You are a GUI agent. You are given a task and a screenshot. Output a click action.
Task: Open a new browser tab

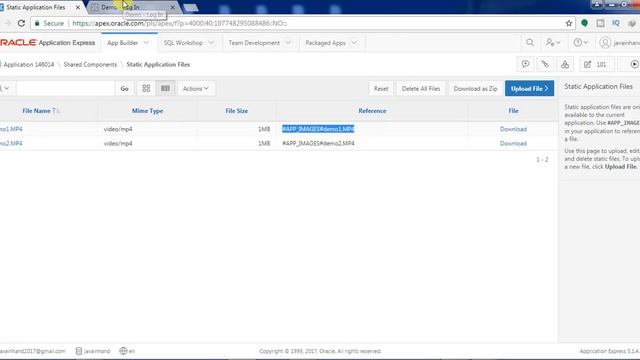(x=191, y=7)
